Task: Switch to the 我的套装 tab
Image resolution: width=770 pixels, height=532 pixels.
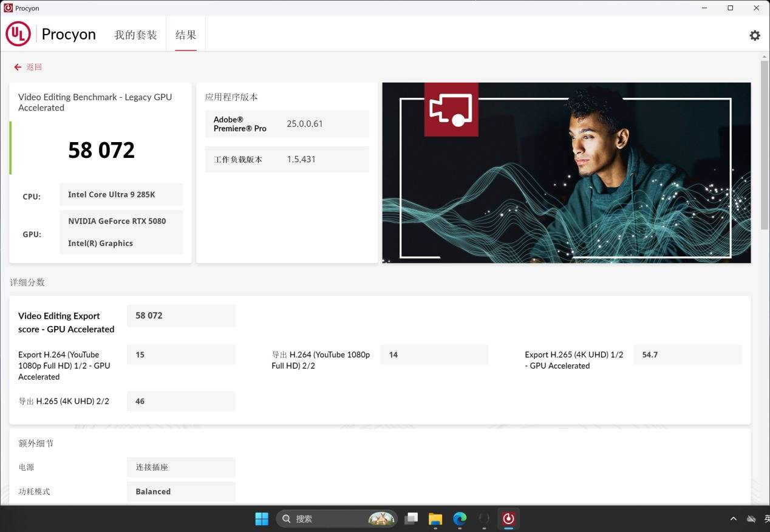Action: click(x=135, y=35)
